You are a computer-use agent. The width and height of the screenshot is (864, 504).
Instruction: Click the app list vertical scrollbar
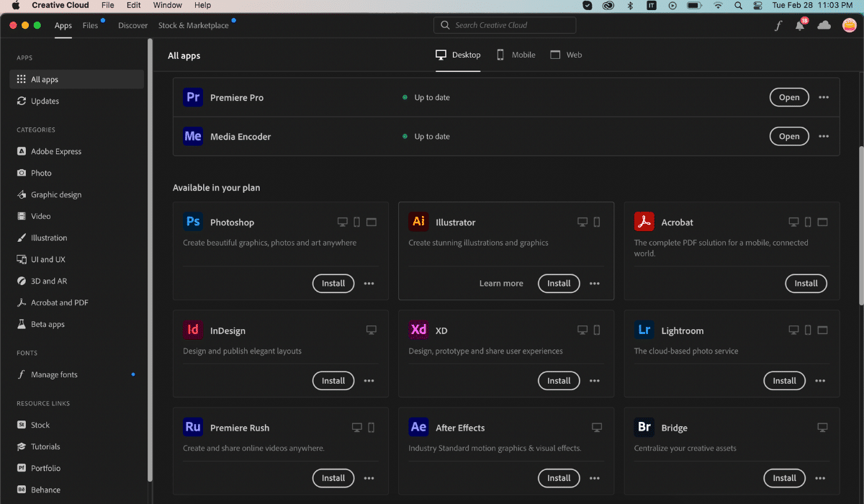coord(860,227)
